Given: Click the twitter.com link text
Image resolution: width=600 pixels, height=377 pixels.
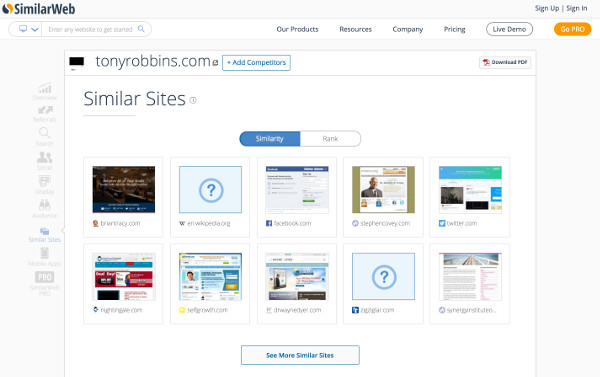Looking at the screenshot, I should pos(462,223).
